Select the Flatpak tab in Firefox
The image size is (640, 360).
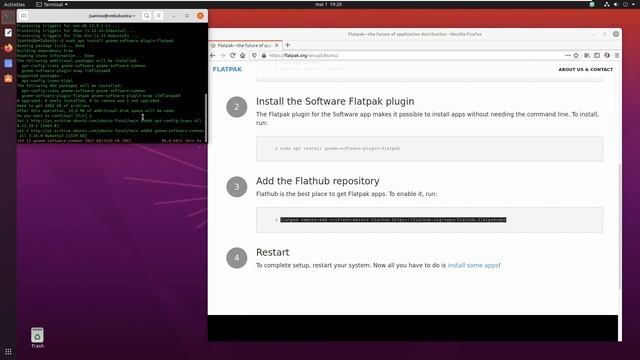click(244, 45)
